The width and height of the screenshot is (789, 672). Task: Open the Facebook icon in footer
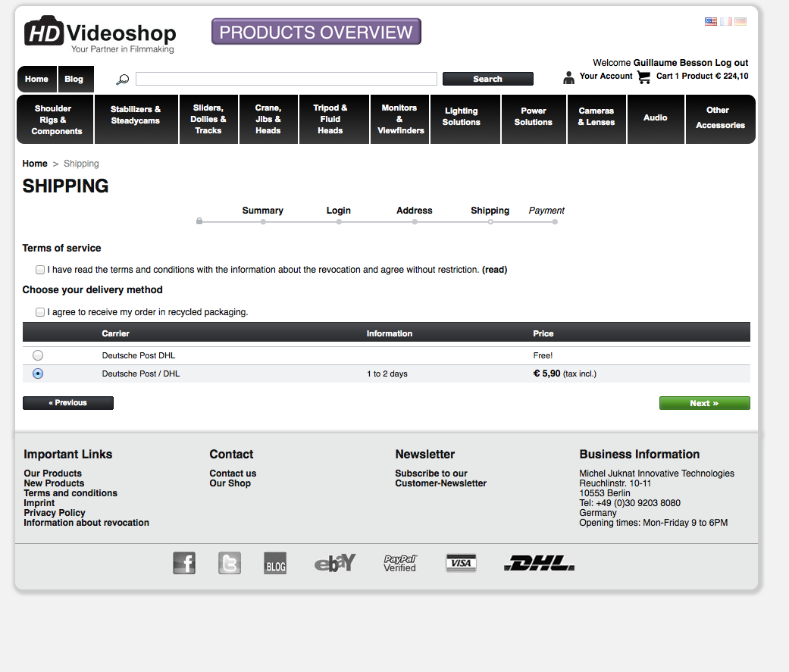184,563
